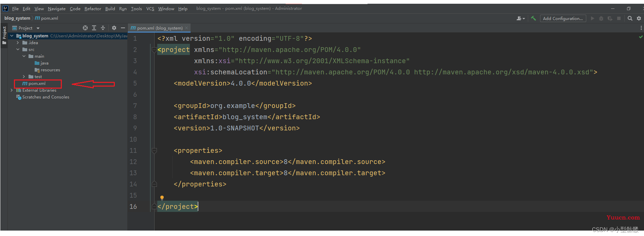Click the Debug bug icon
Image resolution: width=644 pixels, height=236 pixels.
[x=601, y=18]
